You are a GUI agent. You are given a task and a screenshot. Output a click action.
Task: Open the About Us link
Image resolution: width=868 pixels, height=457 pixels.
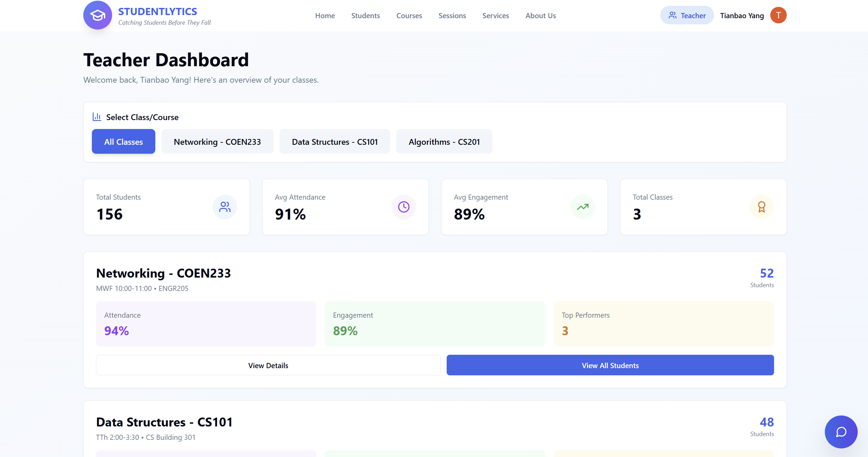540,16
